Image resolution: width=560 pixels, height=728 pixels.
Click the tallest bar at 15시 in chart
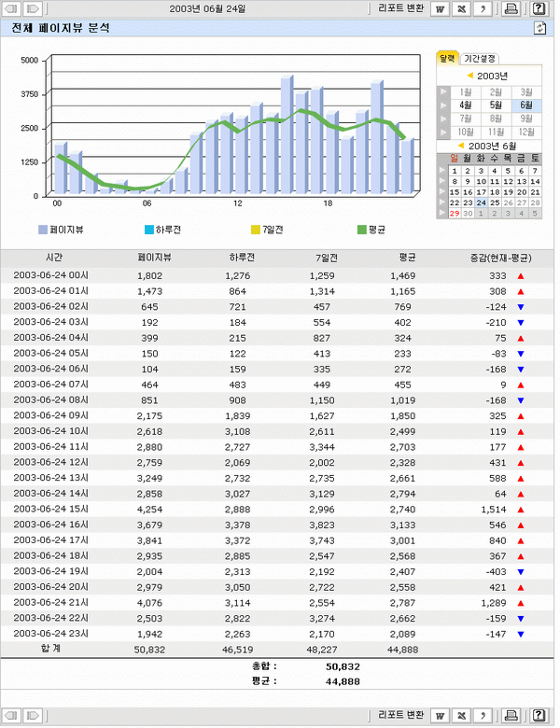[x=287, y=134]
